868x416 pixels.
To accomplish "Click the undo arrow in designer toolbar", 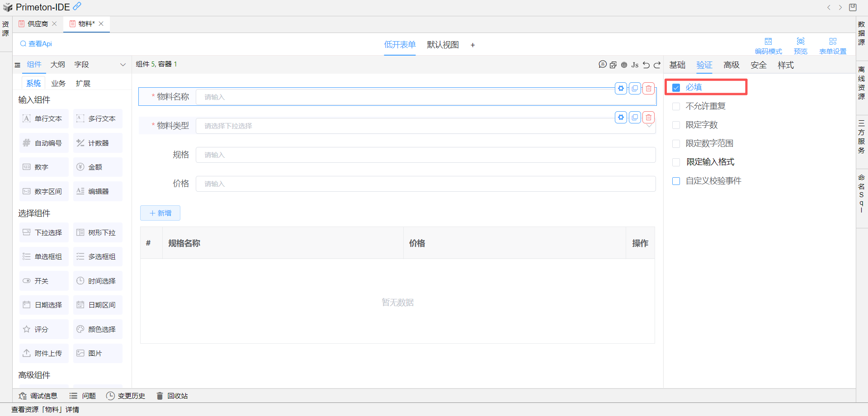I will 646,65.
